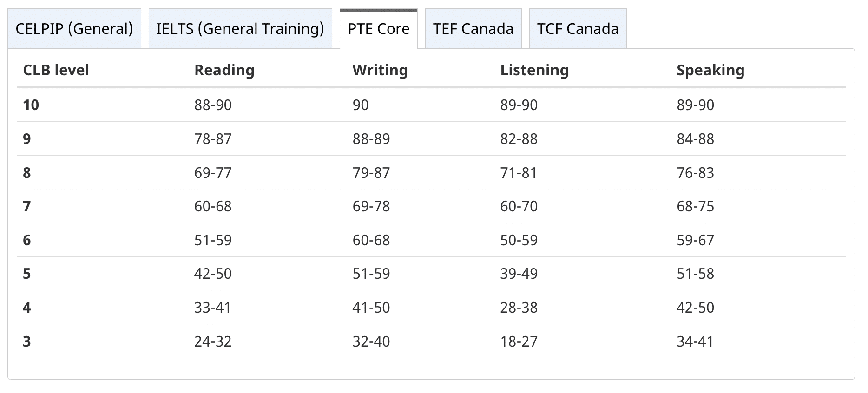Click Speaking score 89-90 for CLB 10
The image size is (868, 393).
695,105
